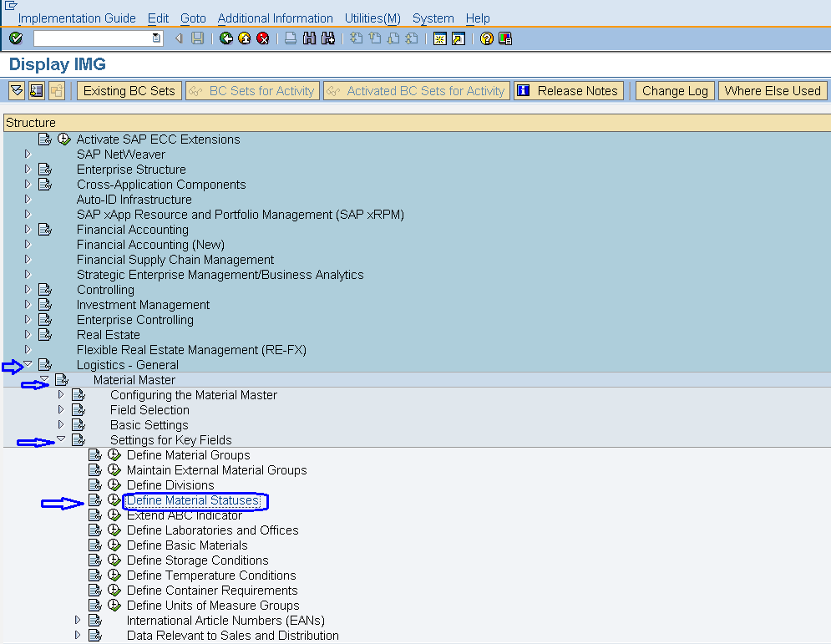
Task: Click the Back navigation icon
Action: click(x=227, y=38)
